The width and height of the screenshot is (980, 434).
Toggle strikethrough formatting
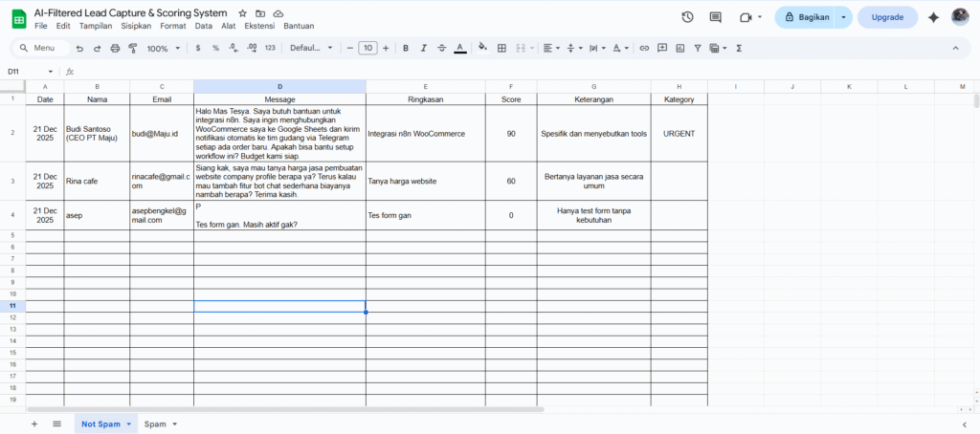[441, 48]
